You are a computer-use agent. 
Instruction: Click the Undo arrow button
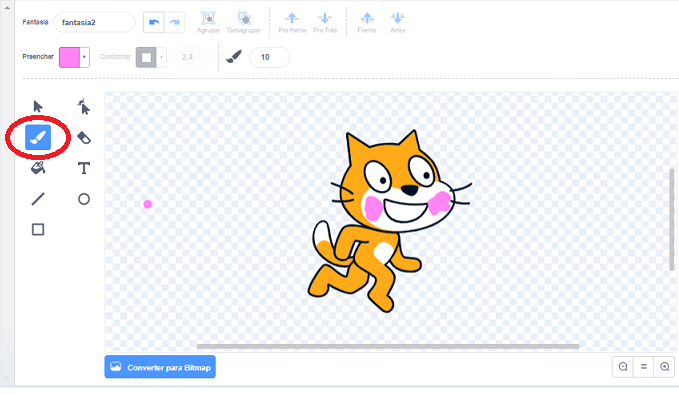pos(154,23)
